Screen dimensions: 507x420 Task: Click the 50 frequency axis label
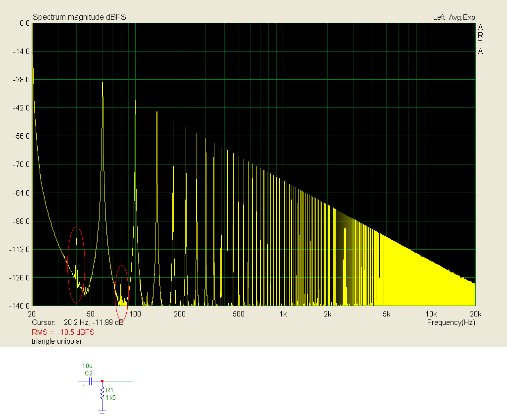tap(91, 314)
